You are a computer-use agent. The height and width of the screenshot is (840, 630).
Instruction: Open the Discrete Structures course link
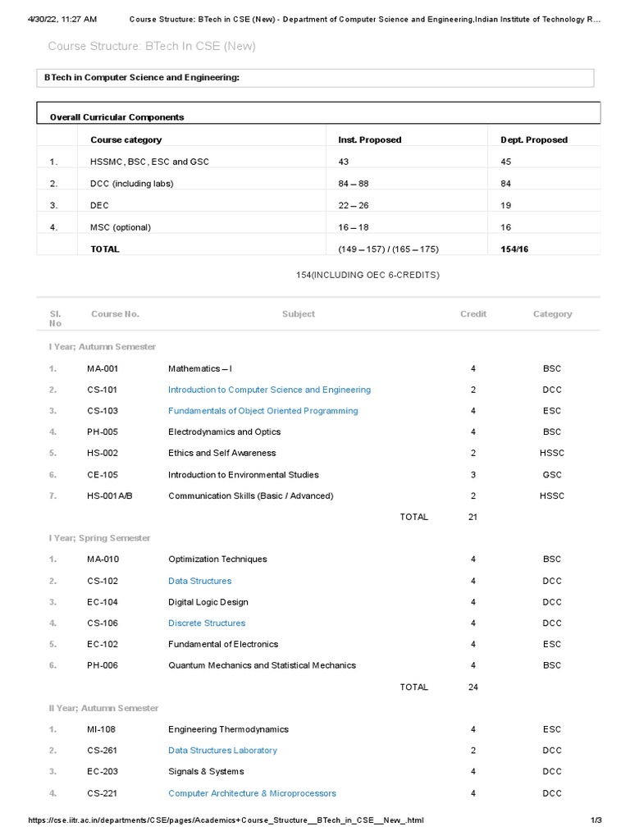207,623
